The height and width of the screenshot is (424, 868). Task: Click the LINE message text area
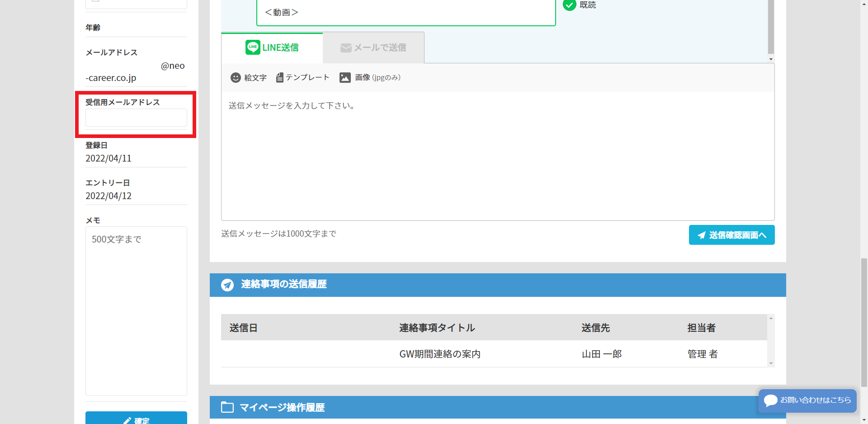(x=497, y=156)
